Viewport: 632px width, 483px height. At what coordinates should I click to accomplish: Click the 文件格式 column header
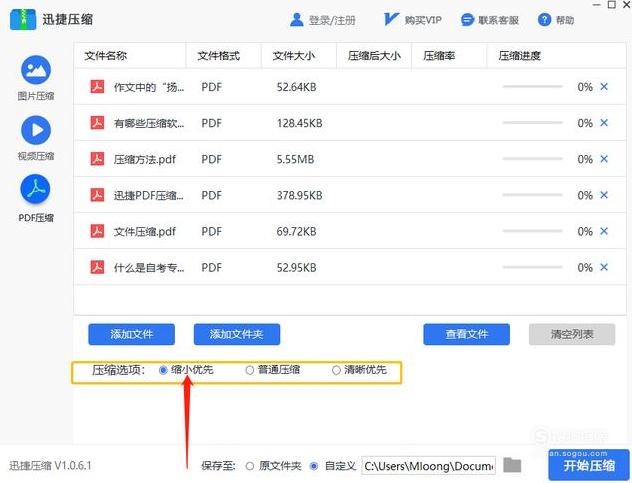218,56
